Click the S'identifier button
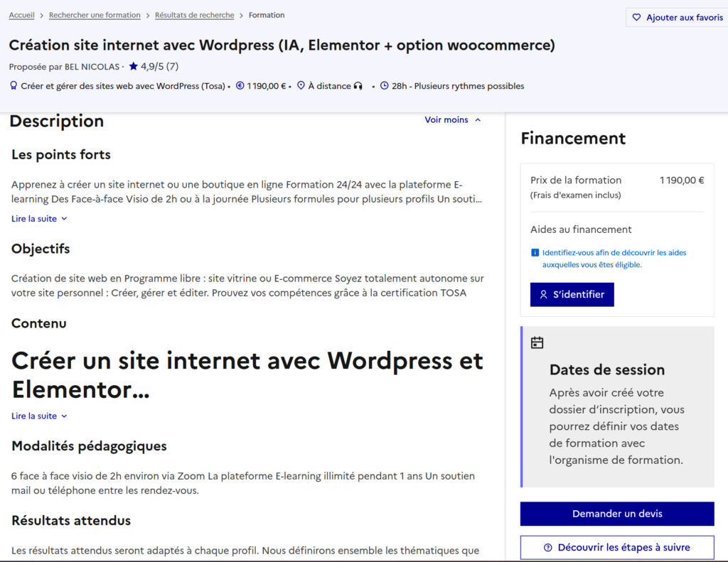Viewport: 728px width, 562px height. [572, 295]
